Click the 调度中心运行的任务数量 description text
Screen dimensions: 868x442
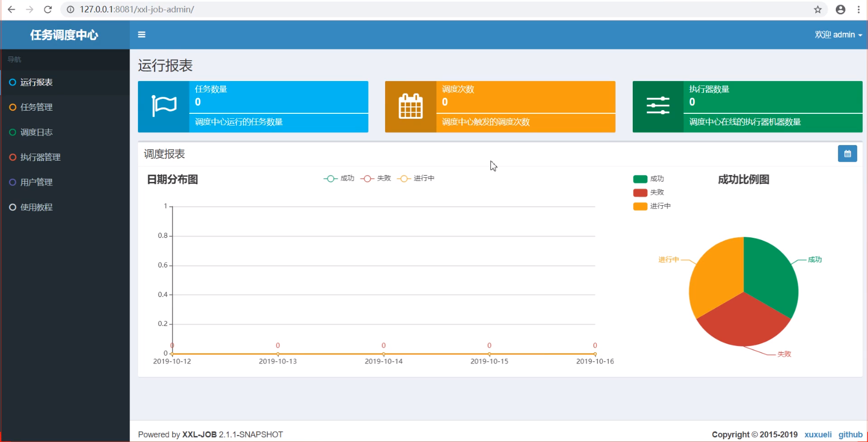238,122
